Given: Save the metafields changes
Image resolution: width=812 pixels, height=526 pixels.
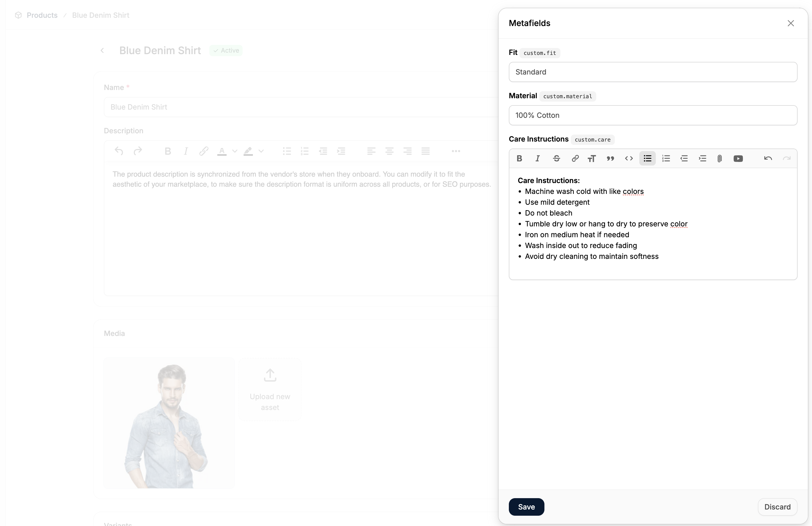Looking at the screenshot, I should pos(526,507).
